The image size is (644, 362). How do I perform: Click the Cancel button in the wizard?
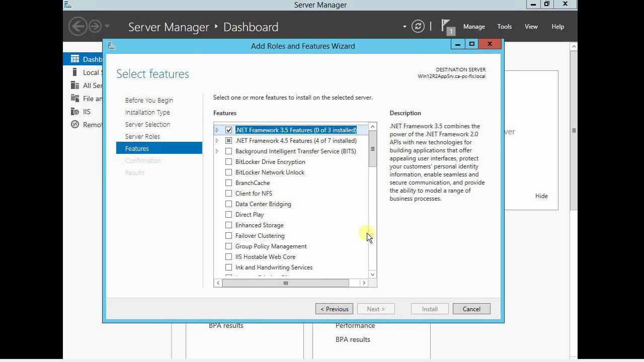pyautogui.click(x=471, y=309)
